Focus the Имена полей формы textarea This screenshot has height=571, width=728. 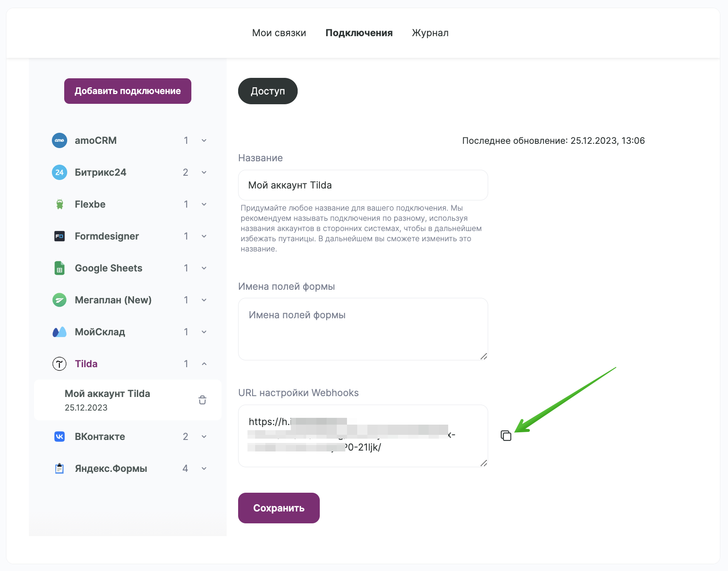[363, 329]
